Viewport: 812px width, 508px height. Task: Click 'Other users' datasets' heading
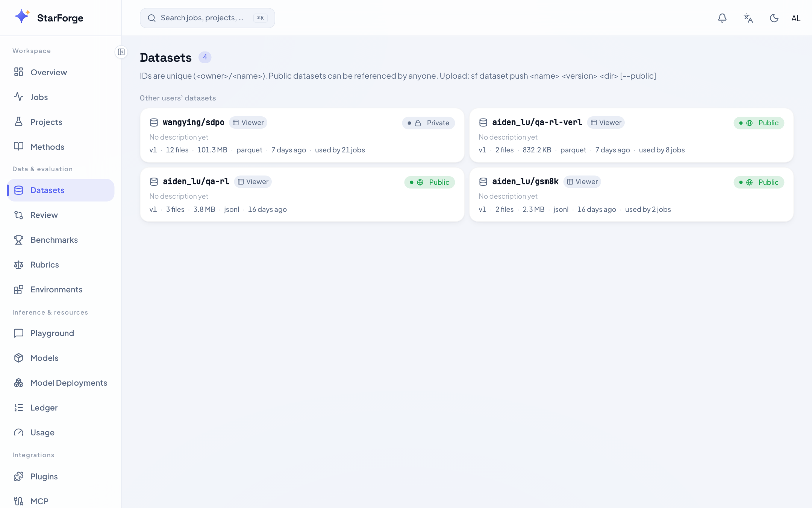[178, 98]
